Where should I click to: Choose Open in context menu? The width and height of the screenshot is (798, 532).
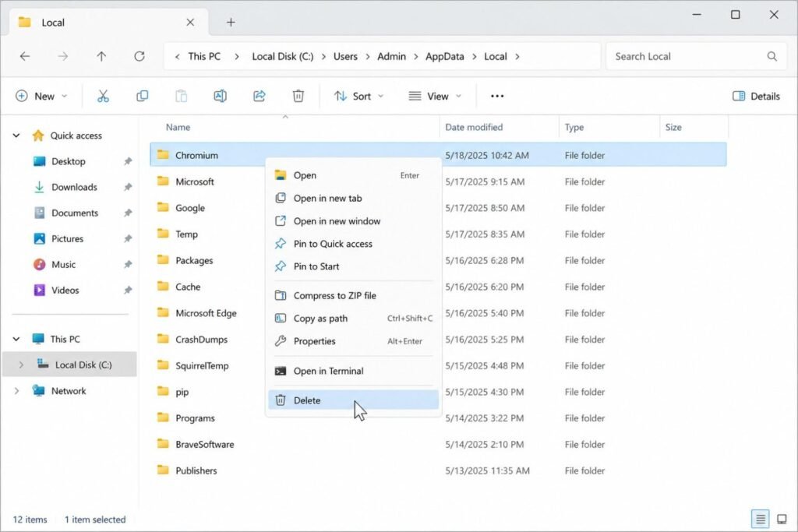[x=353, y=175]
